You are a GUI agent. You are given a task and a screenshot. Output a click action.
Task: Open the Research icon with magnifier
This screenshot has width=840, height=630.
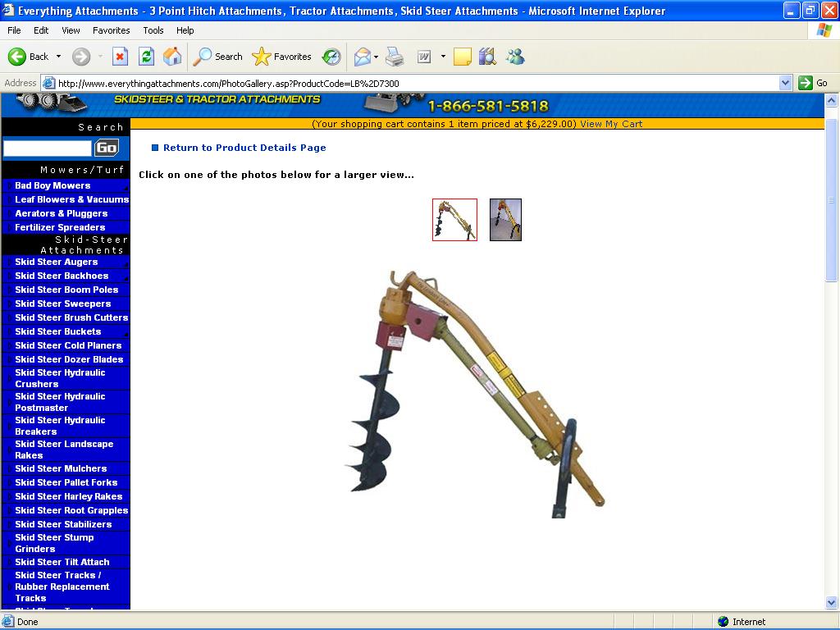(487, 57)
